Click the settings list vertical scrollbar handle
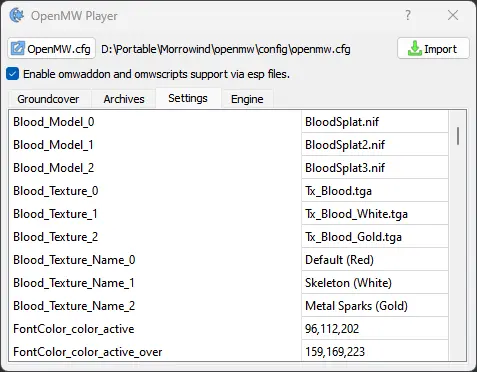Image resolution: width=477 pixels, height=372 pixels. pos(458,136)
